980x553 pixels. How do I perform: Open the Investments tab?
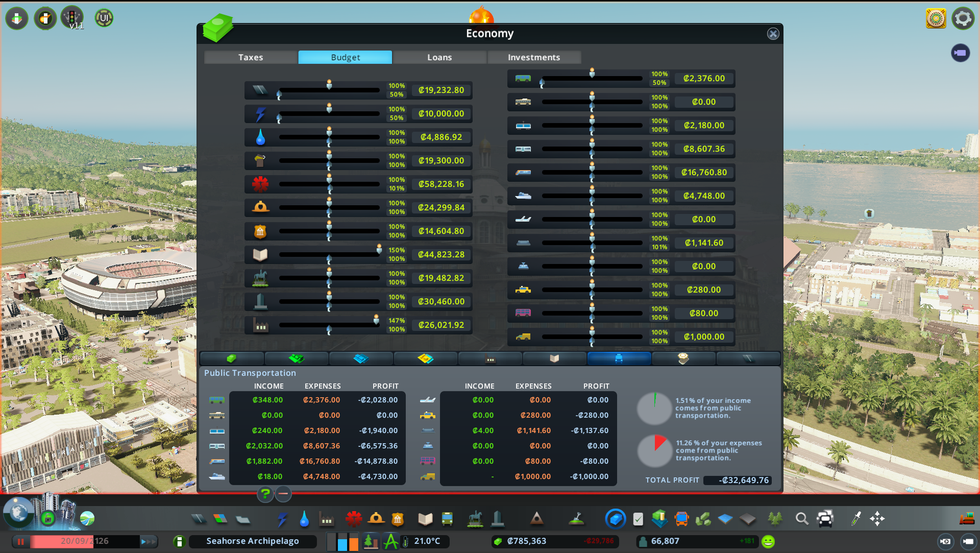(534, 57)
